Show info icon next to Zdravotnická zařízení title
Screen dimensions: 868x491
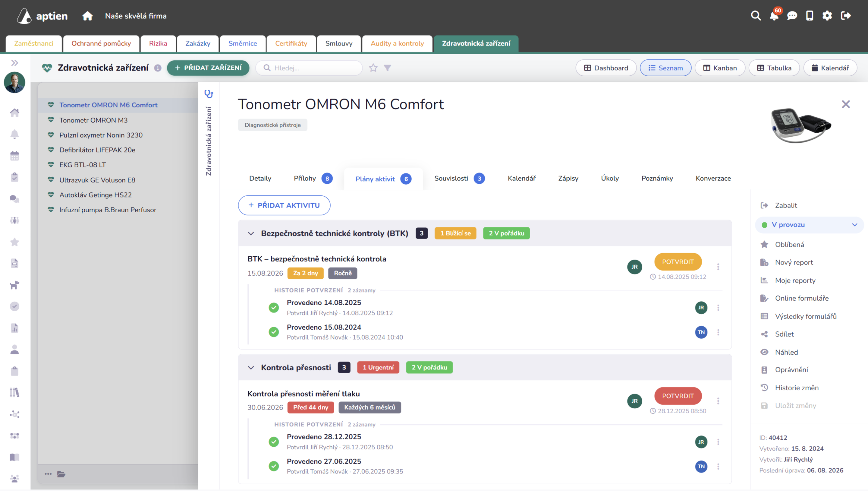(158, 68)
